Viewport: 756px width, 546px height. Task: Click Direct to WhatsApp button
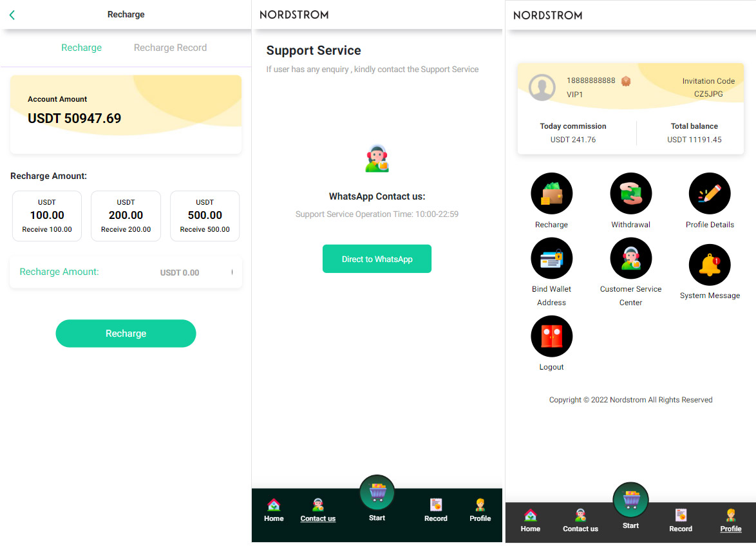click(377, 259)
